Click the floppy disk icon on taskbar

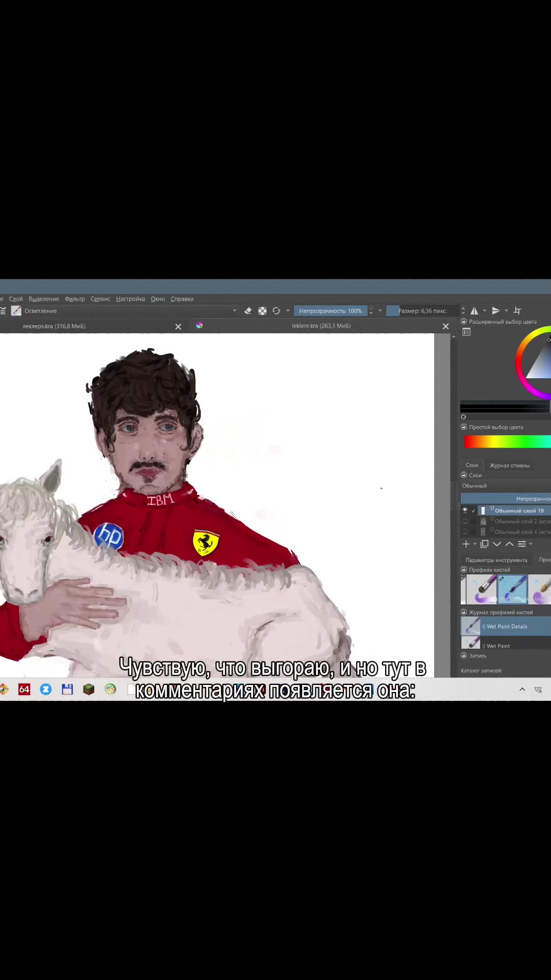click(x=67, y=690)
